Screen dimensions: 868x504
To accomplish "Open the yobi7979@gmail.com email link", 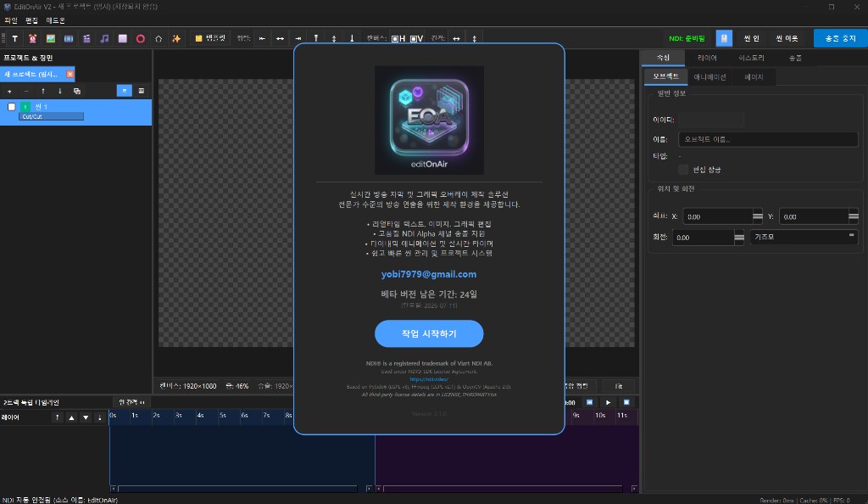I will tap(428, 274).
